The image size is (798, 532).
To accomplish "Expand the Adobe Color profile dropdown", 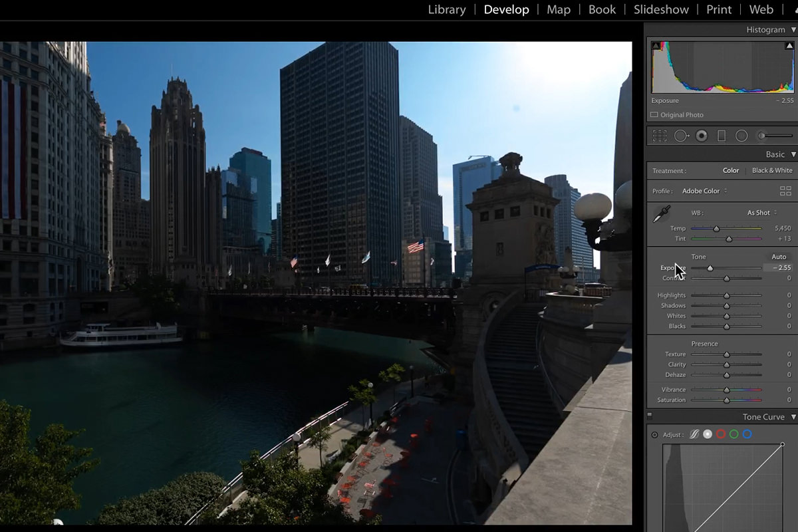I will 702,191.
